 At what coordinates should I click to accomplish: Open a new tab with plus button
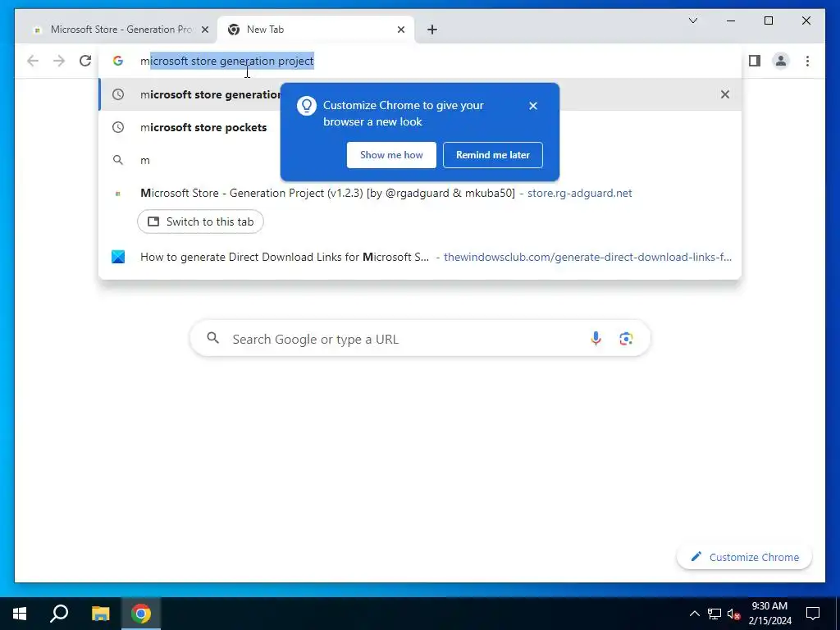coord(432,30)
